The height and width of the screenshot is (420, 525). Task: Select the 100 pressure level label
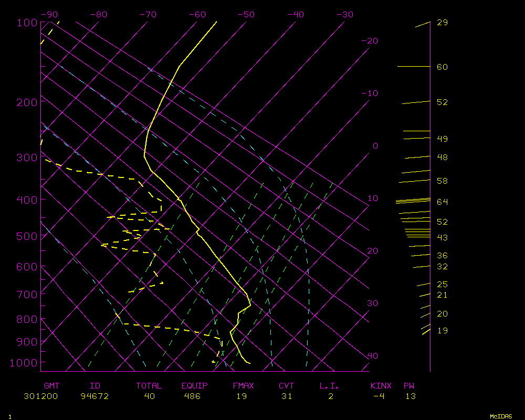(26, 23)
